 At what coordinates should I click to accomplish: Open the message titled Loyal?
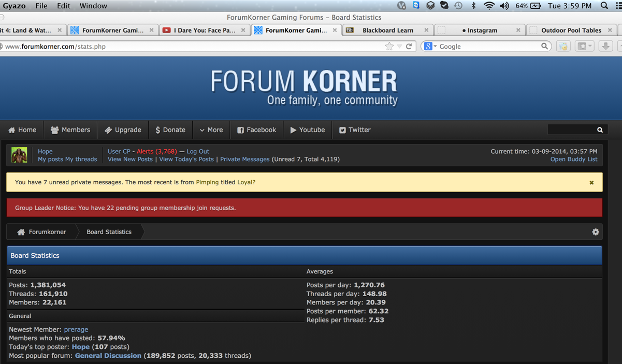click(246, 182)
